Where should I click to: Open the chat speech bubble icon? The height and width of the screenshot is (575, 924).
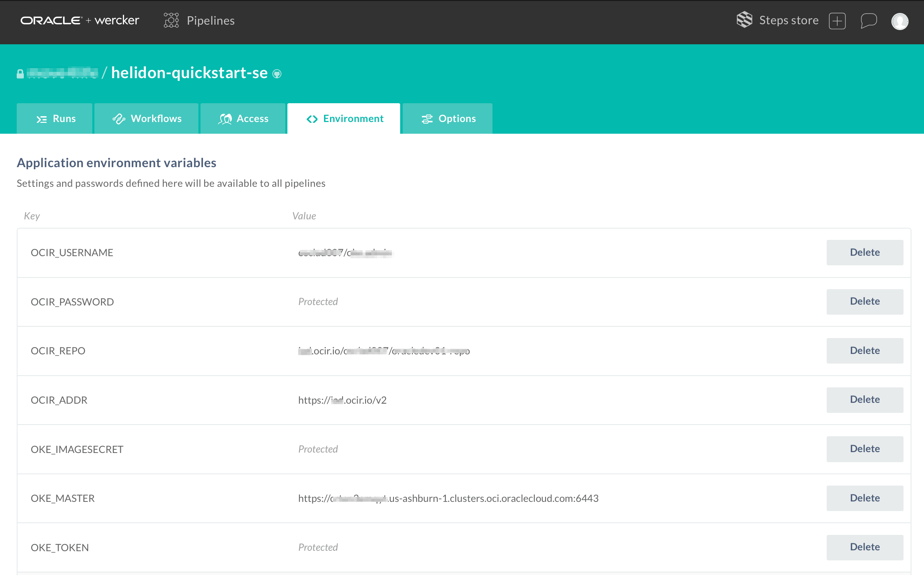tap(868, 20)
